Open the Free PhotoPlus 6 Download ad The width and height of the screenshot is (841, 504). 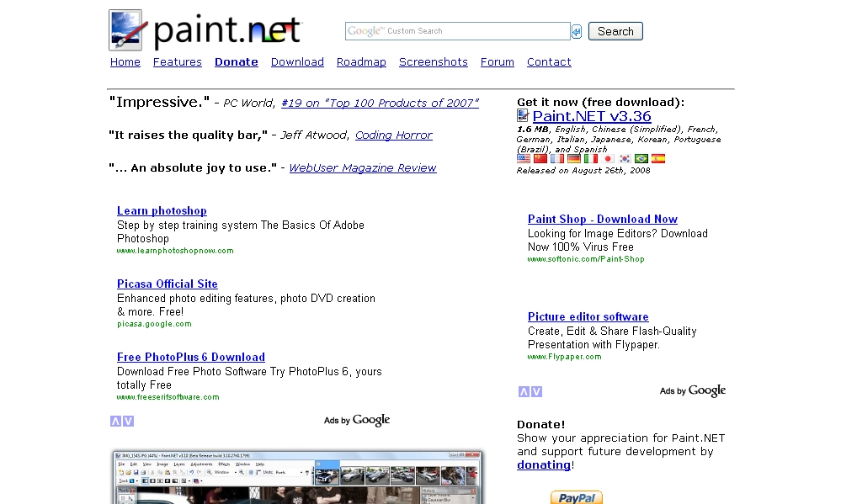(191, 357)
